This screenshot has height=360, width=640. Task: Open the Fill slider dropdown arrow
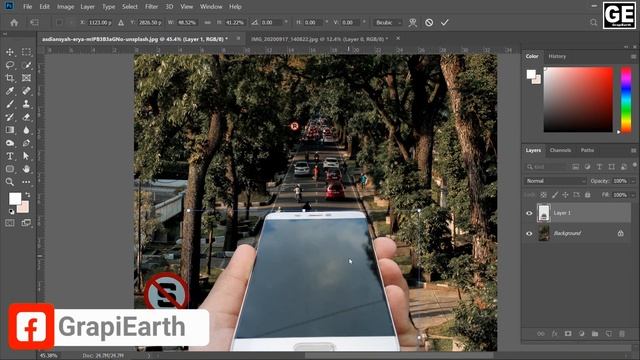point(633,195)
